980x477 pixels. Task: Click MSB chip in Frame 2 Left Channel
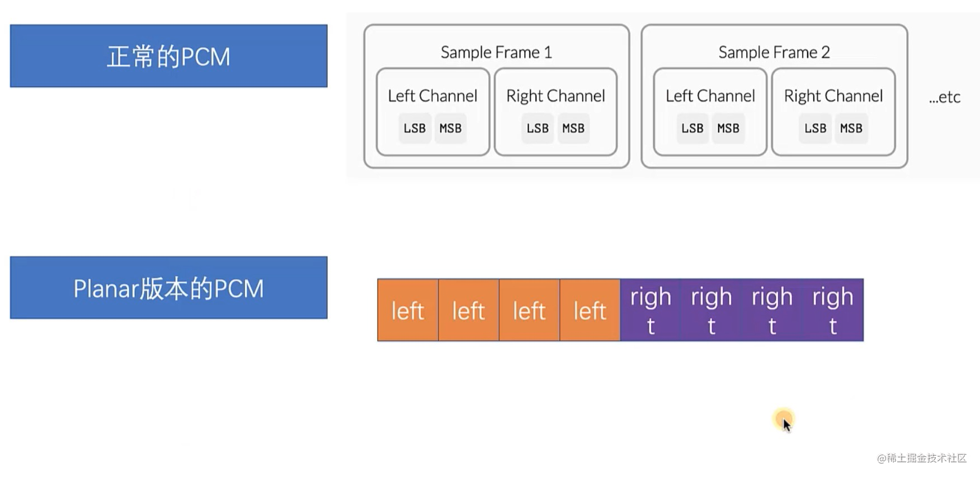tap(728, 128)
